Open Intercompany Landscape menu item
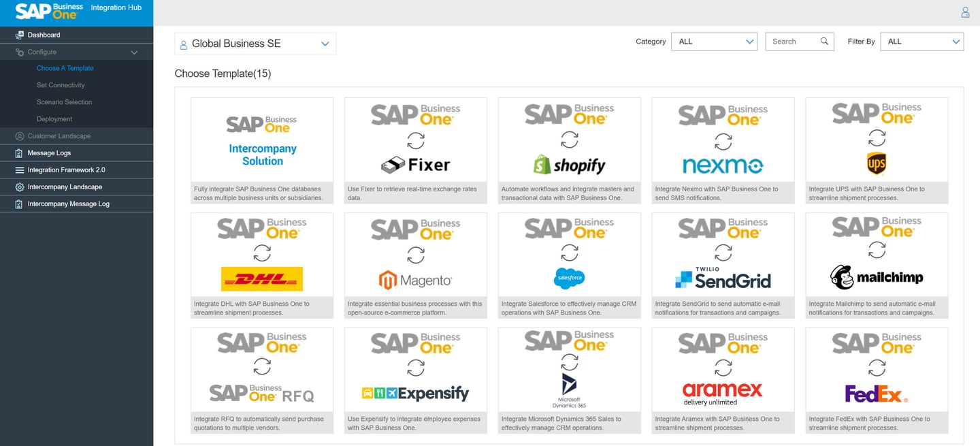This screenshot has width=980, height=446. 76,187
